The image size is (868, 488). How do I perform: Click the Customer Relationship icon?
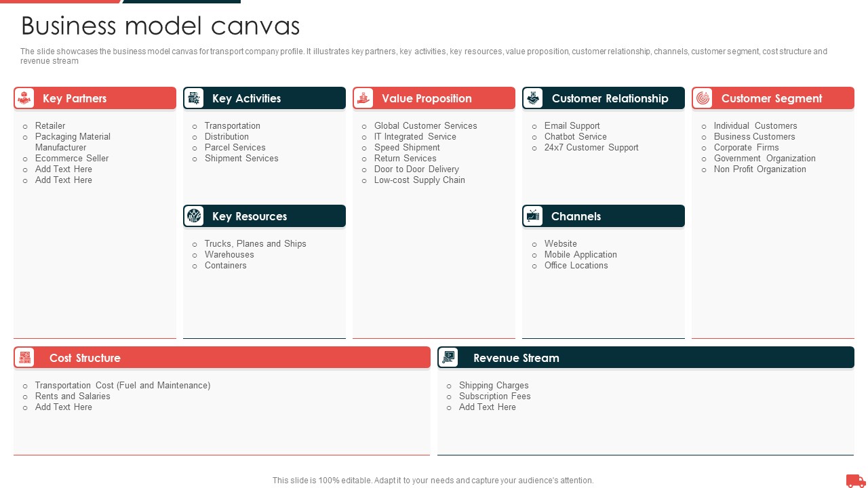point(534,98)
